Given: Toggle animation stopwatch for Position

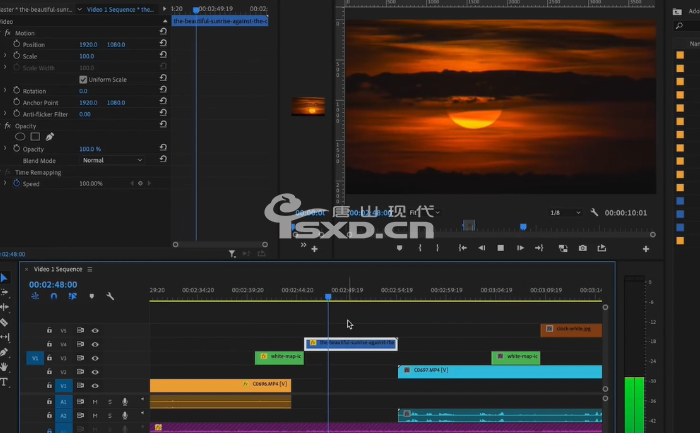Looking at the screenshot, I should click(x=17, y=44).
